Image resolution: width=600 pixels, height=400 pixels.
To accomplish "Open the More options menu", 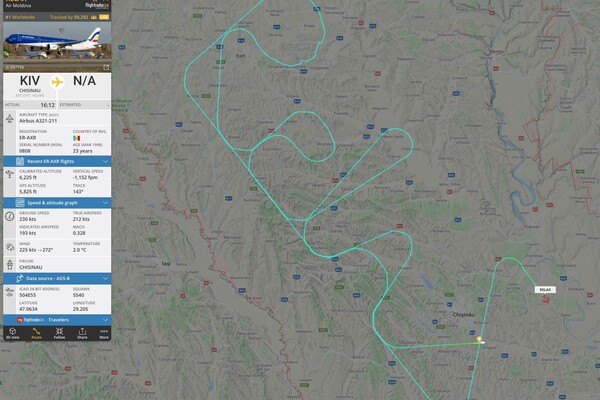I will [x=104, y=333].
